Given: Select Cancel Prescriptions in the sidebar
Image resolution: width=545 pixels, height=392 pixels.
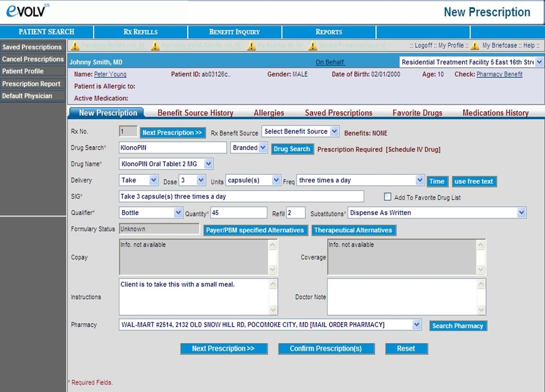Looking at the screenshot, I should (32, 59).
